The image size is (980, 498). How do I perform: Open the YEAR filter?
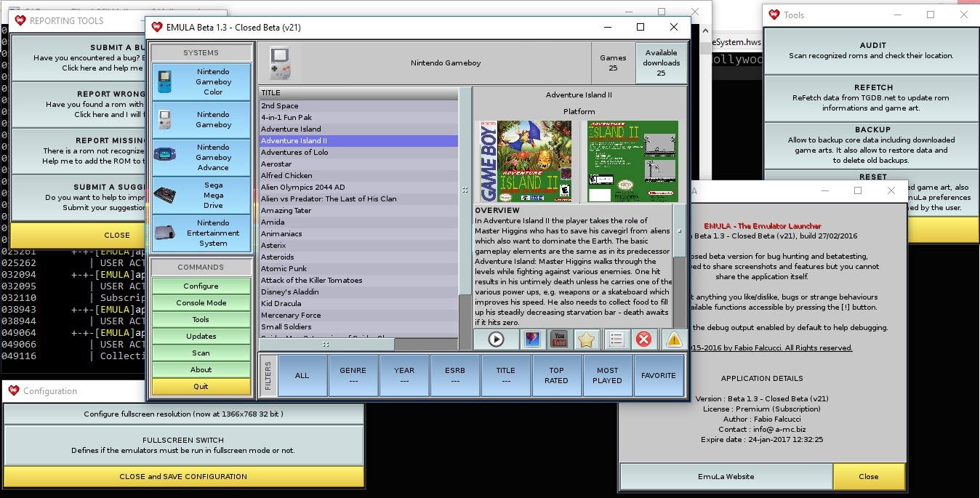pos(404,375)
